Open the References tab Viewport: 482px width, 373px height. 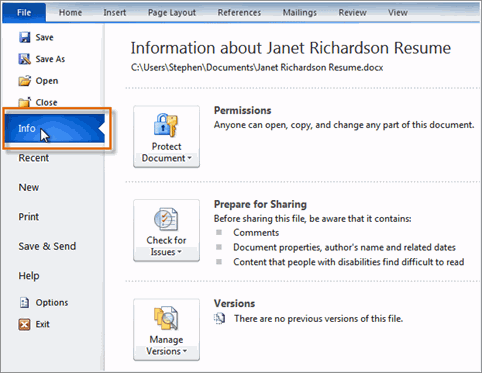[x=239, y=13]
